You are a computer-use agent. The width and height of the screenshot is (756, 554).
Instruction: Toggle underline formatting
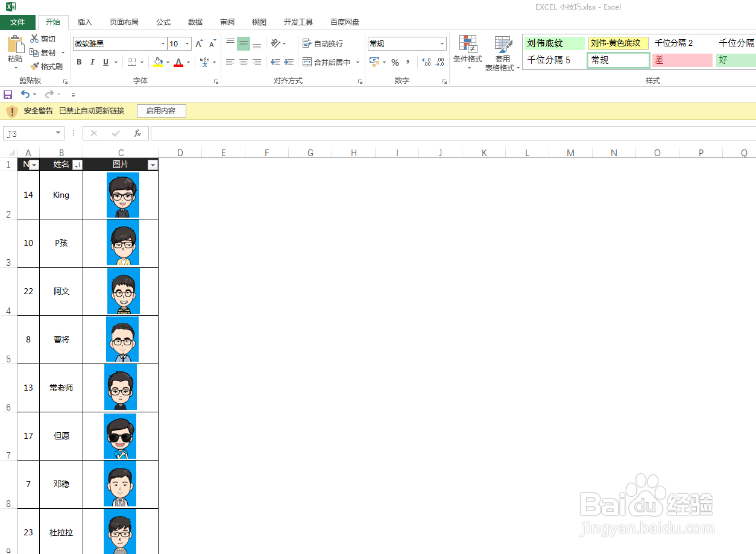coord(106,62)
